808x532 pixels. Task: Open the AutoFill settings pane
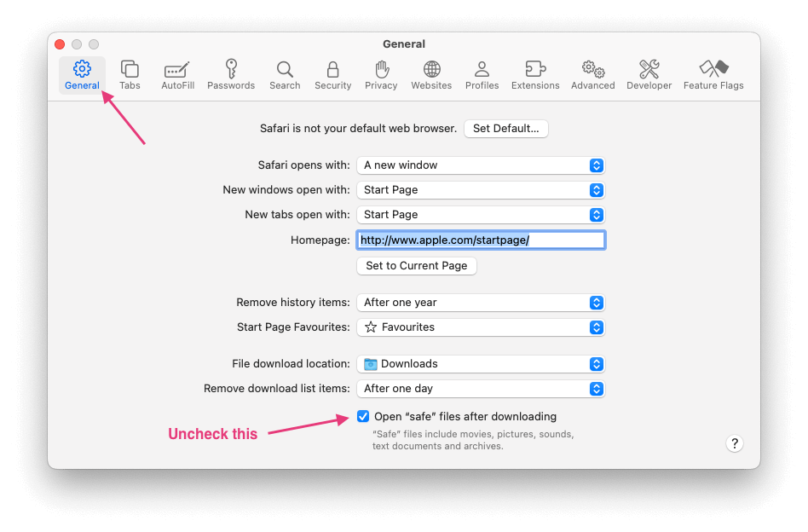pos(177,74)
